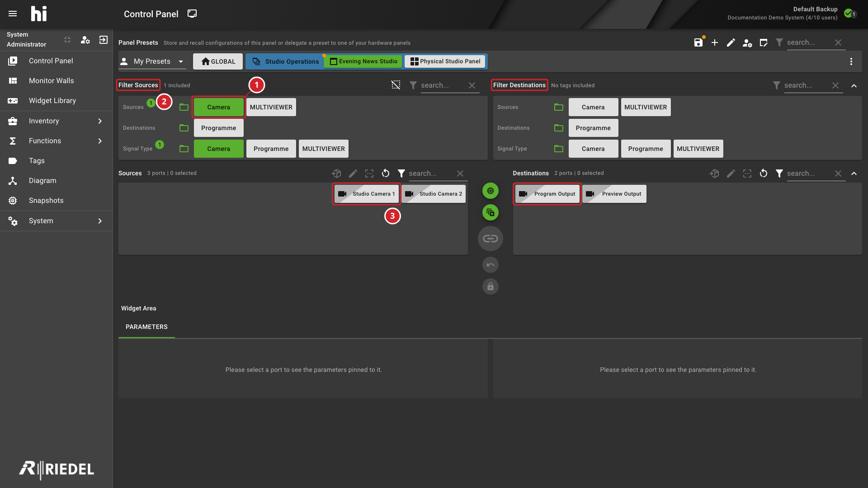Collapse the Filter Destinations section chevron
Screen dimensions: 868x488
coord(854,85)
